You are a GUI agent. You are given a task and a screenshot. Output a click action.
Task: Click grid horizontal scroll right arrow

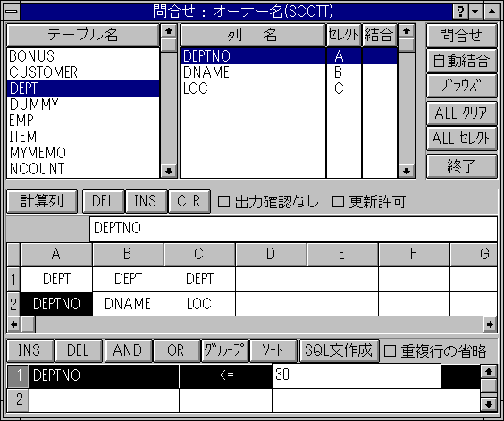pos(490,324)
